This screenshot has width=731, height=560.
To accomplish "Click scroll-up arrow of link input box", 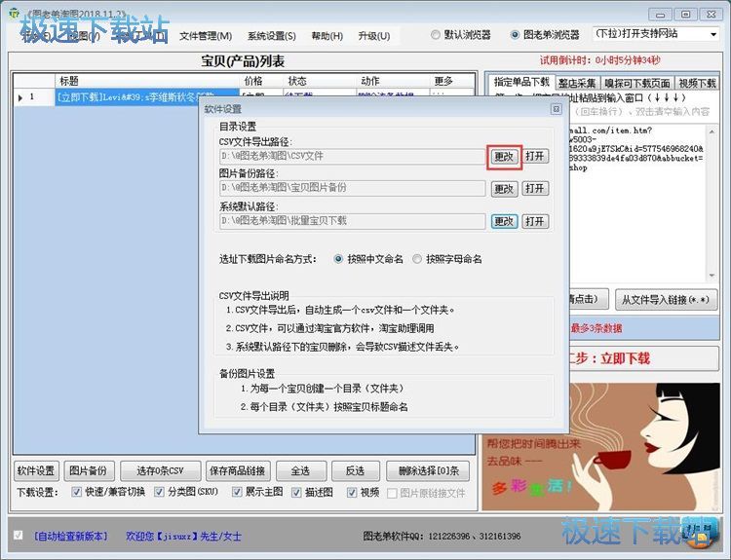I will tap(712, 131).
